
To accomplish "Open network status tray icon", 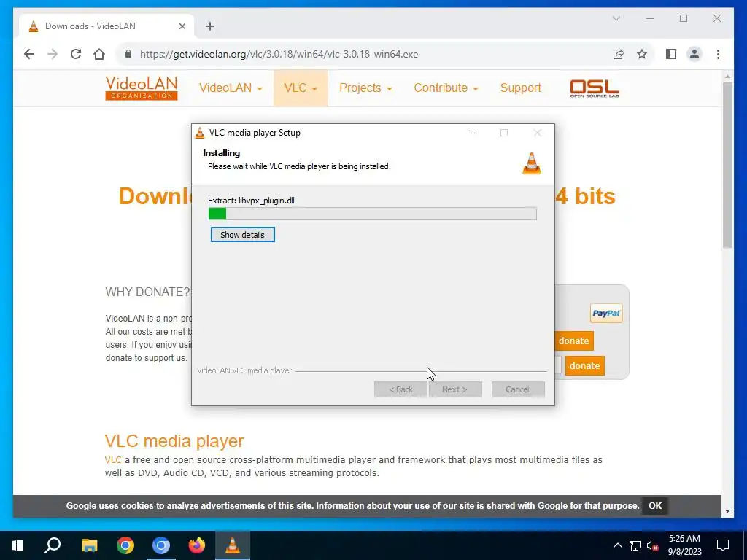I will coord(635,545).
